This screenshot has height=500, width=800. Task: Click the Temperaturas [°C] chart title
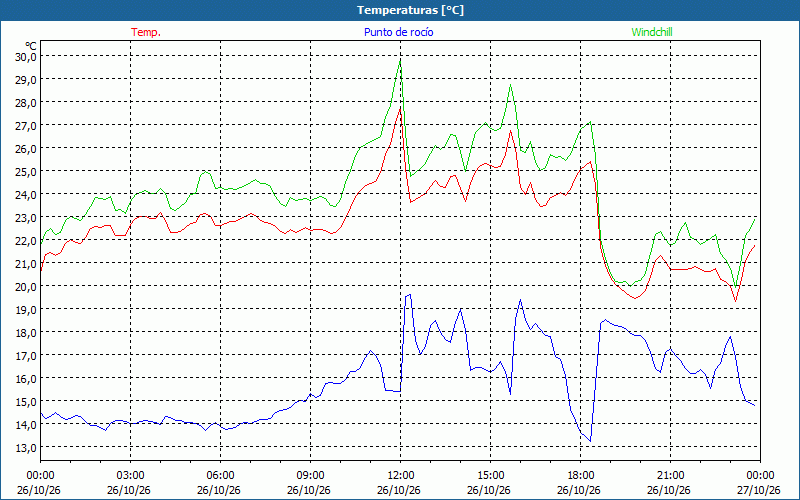[x=410, y=10]
